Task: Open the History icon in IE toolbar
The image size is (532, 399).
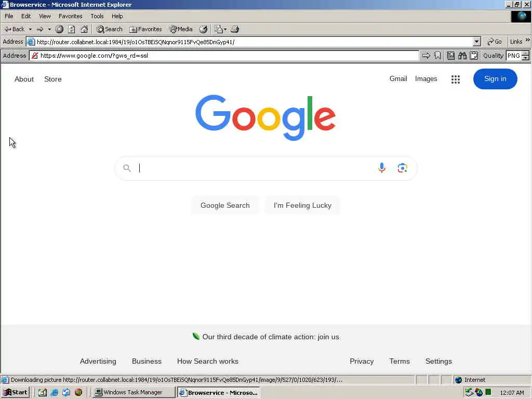Action: [203, 29]
